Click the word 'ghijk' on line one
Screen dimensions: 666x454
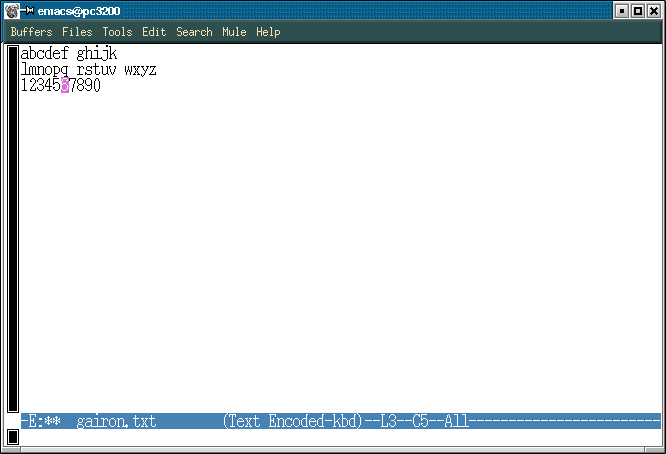(x=97, y=54)
